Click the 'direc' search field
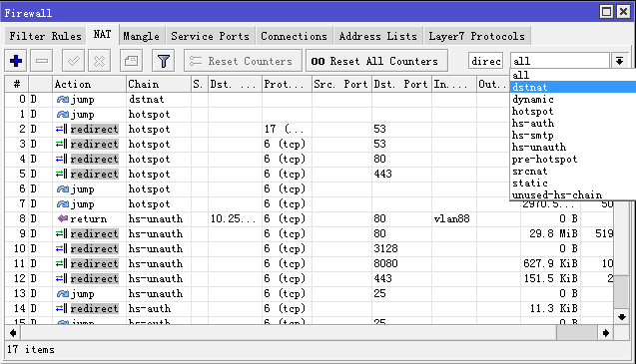The height and width of the screenshot is (364, 636). coord(485,61)
